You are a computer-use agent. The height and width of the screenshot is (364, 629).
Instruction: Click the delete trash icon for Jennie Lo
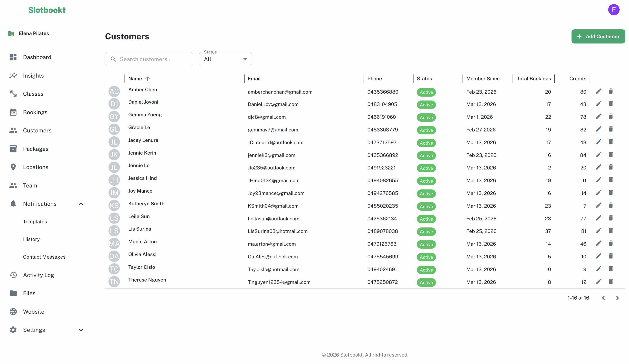pos(611,167)
